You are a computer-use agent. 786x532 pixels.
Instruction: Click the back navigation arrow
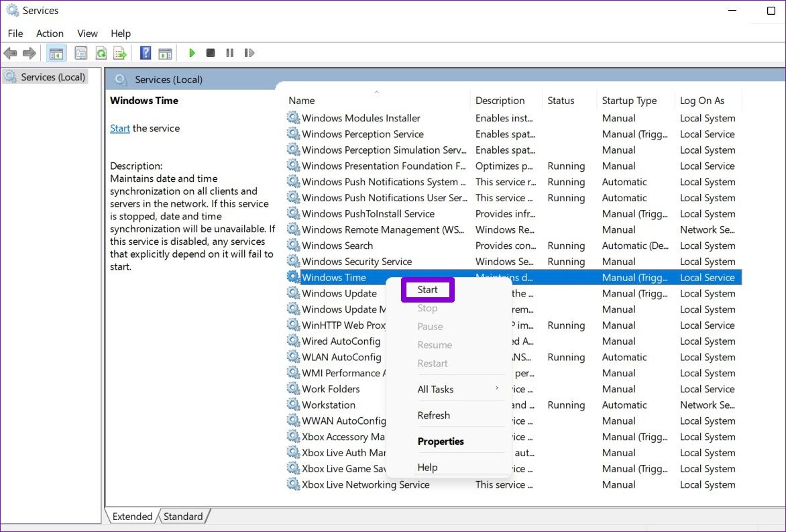pos(11,53)
